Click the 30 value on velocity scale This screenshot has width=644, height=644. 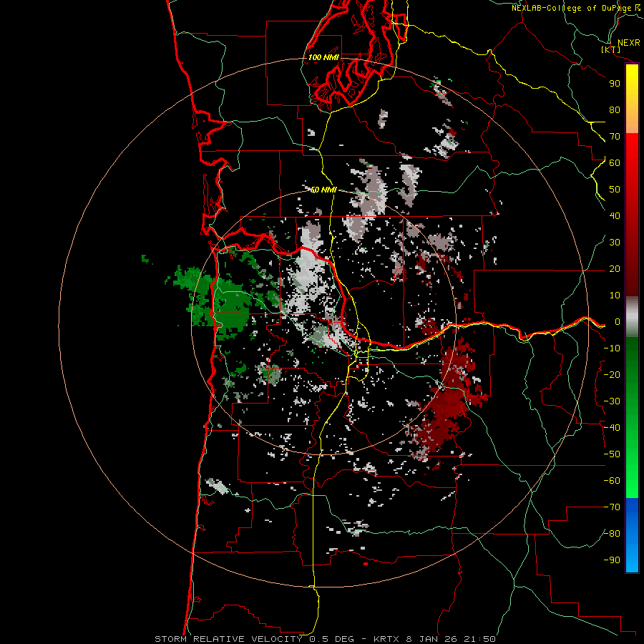pos(615,243)
